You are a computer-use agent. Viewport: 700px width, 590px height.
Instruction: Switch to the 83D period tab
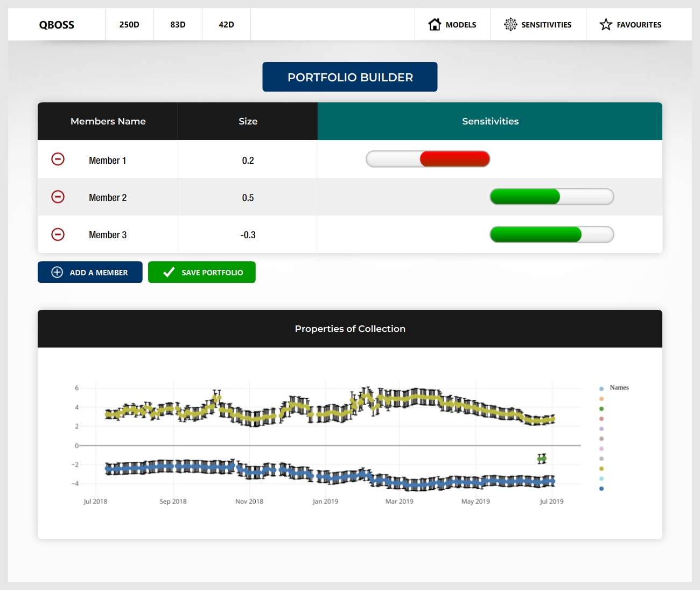click(x=178, y=24)
